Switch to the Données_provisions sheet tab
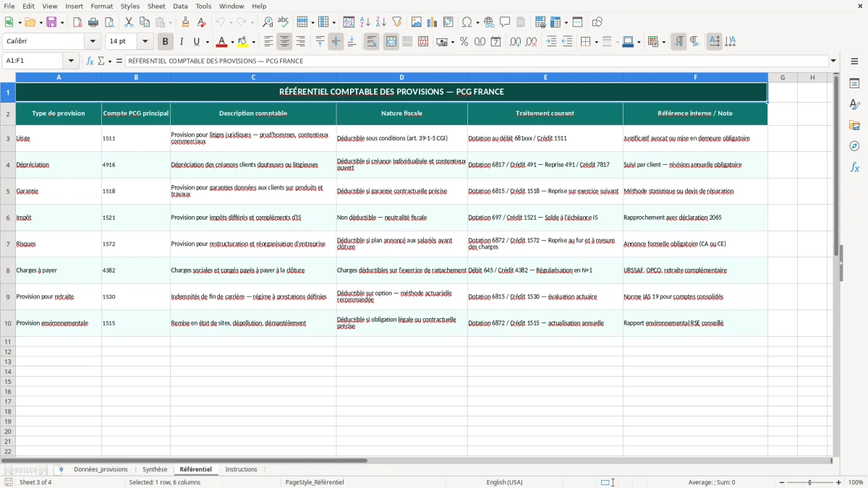 coord(101,470)
